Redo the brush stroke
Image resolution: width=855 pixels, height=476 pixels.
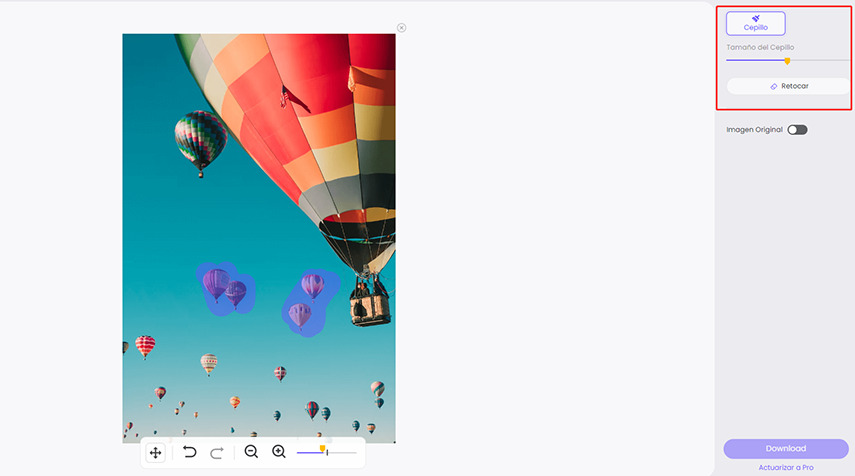point(217,453)
